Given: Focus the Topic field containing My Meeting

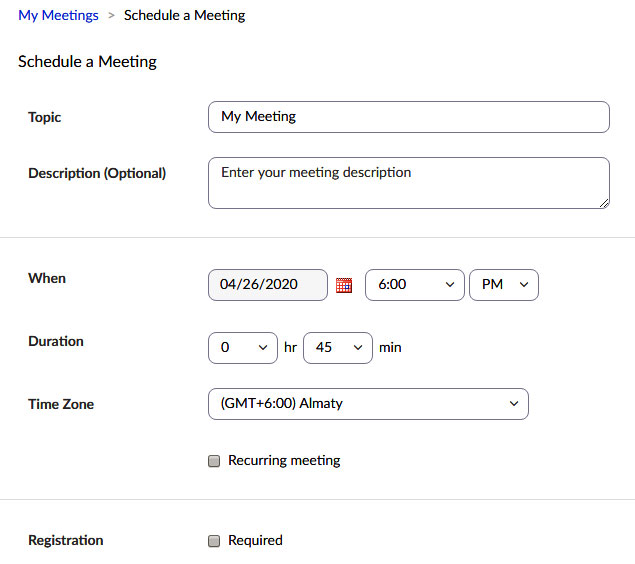Looking at the screenshot, I should click(408, 117).
